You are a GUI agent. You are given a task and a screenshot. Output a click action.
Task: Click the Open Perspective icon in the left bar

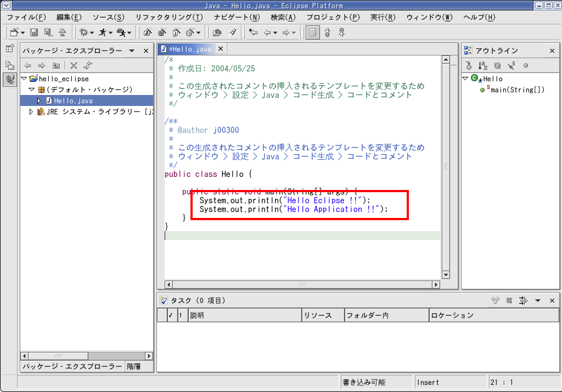tap(10, 48)
